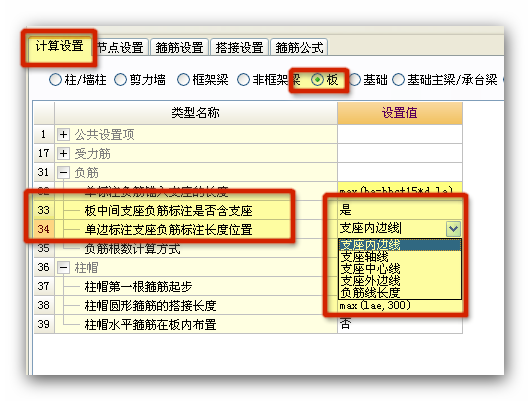This screenshot has height=401, width=530.
Task: Open the 箍筋设置 tab
Action: pos(179,47)
